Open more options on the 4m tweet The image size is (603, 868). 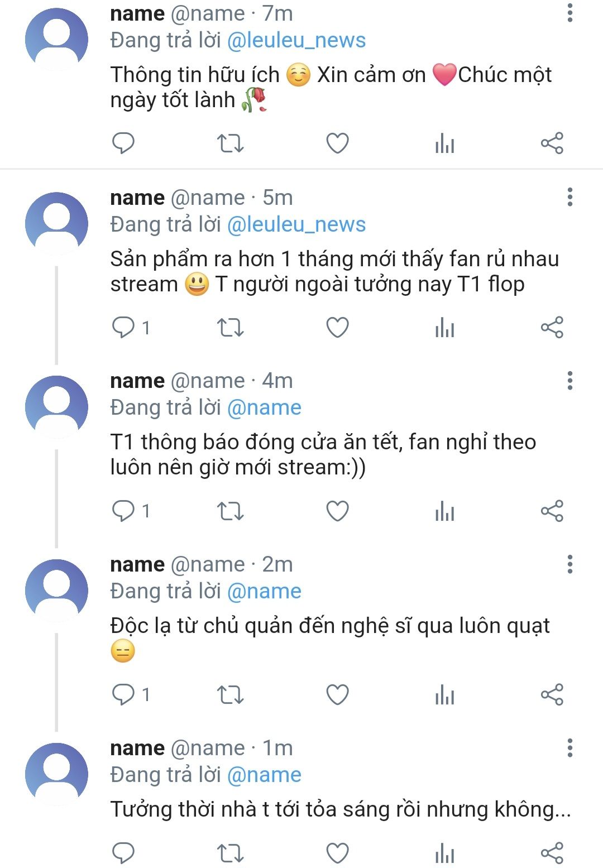click(569, 381)
